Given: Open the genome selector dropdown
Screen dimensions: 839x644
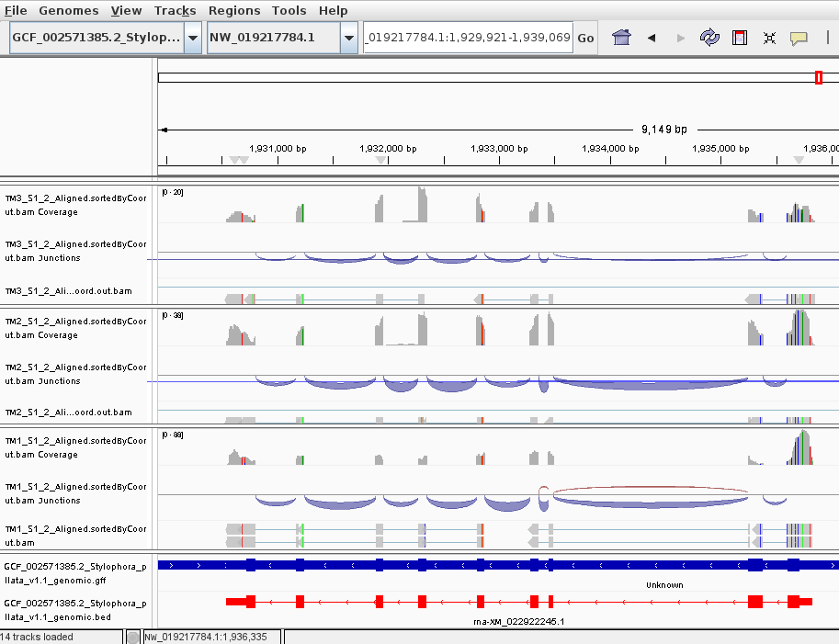Looking at the screenshot, I should [x=193, y=38].
